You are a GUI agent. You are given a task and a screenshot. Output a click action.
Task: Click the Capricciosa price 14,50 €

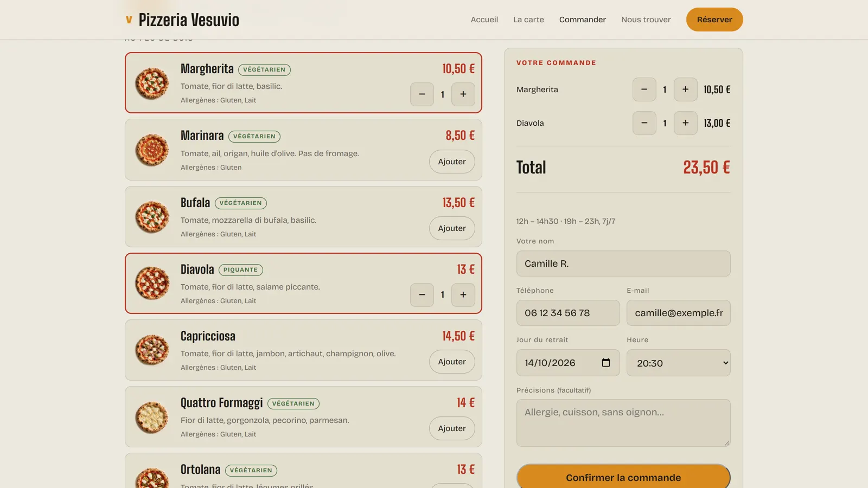pyautogui.click(x=458, y=336)
